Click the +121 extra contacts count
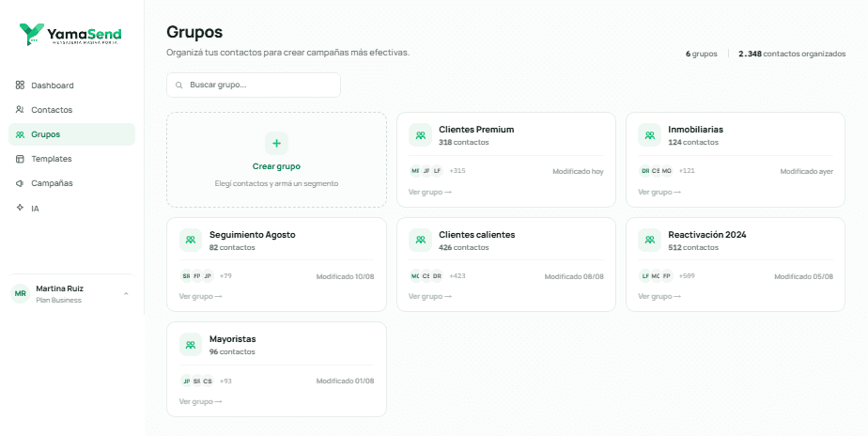 pos(687,171)
